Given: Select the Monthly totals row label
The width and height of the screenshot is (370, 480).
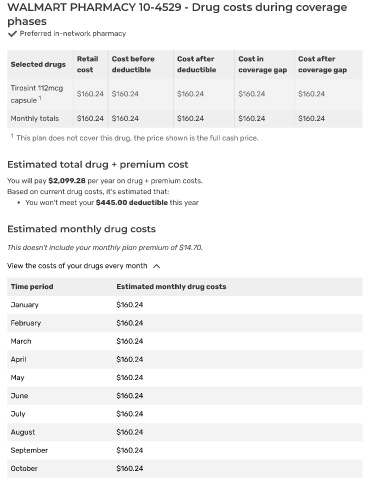Looking at the screenshot, I should click(x=35, y=118).
